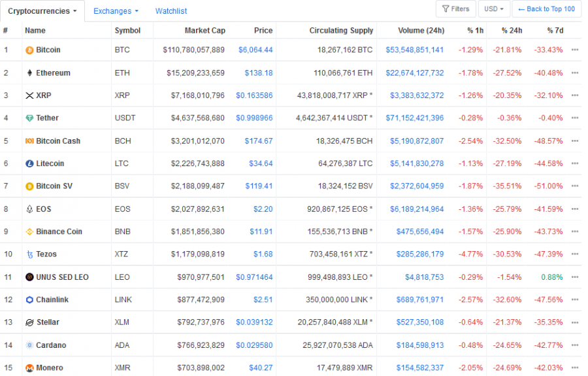Click the Tether logo icon

(29, 118)
